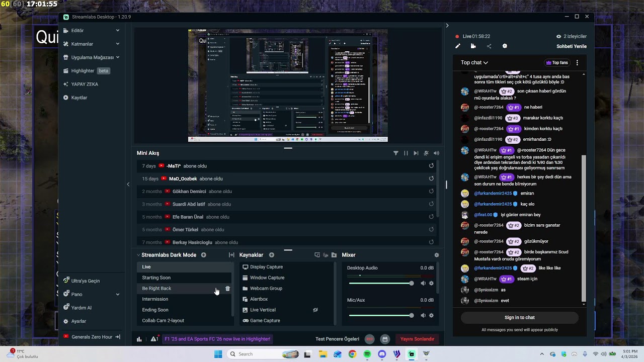This screenshot has width=644, height=362.
Task: Open Desktop Audio source settings gear
Action: [431, 284]
